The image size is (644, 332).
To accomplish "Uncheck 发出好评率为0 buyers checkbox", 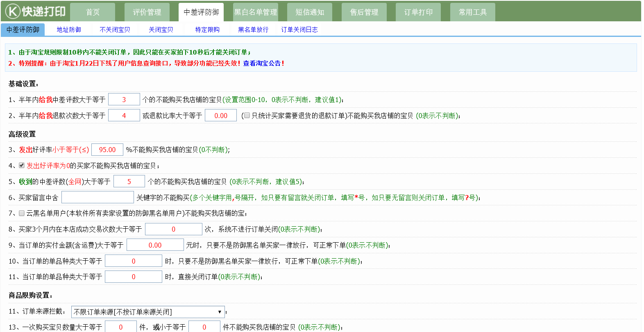I will 22,165.
